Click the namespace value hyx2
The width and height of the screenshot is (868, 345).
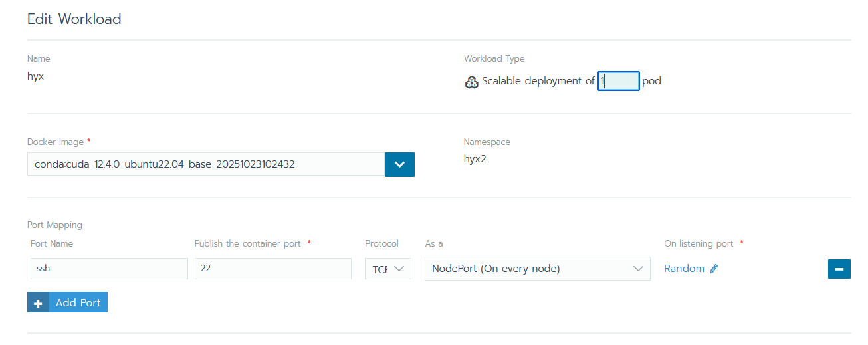point(475,159)
